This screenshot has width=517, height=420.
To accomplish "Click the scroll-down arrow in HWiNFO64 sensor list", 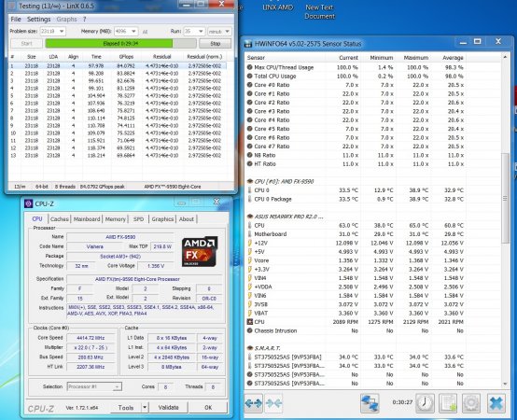I will [x=505, y=384].
